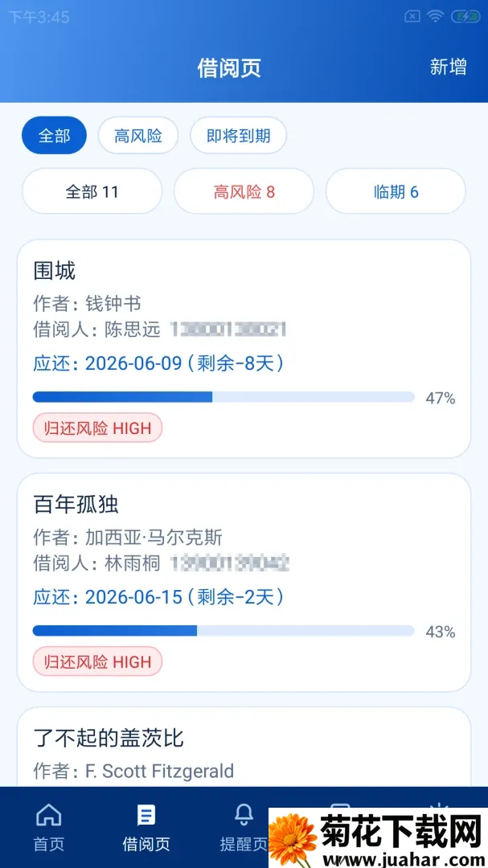Open the 围城 book card title

pos(54,272)
